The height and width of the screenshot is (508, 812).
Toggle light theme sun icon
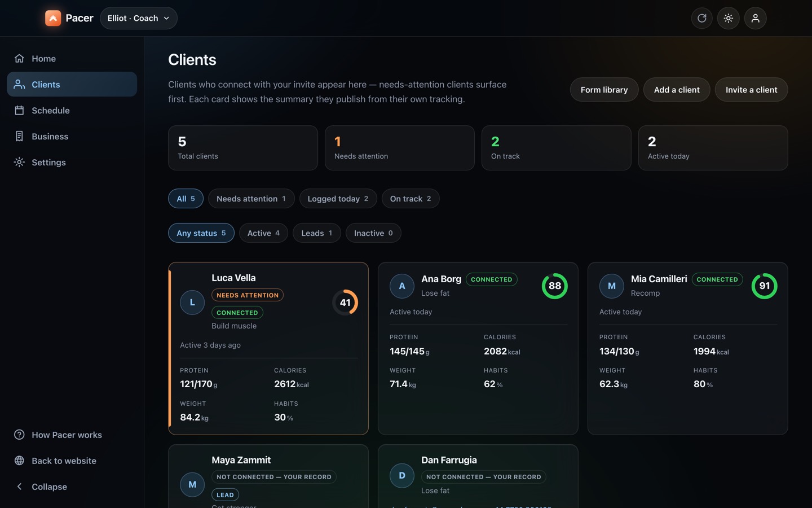pos(729,18)
